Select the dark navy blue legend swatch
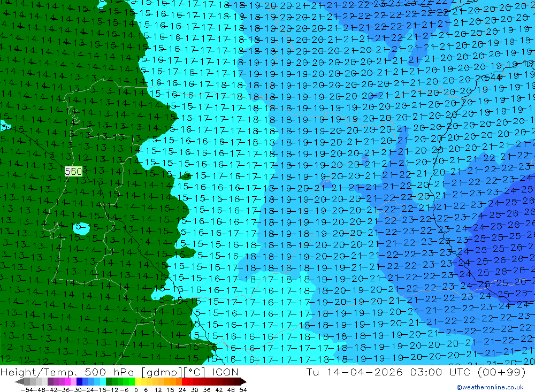The width and height of the screenshot is (535, 392). [79, 382]
